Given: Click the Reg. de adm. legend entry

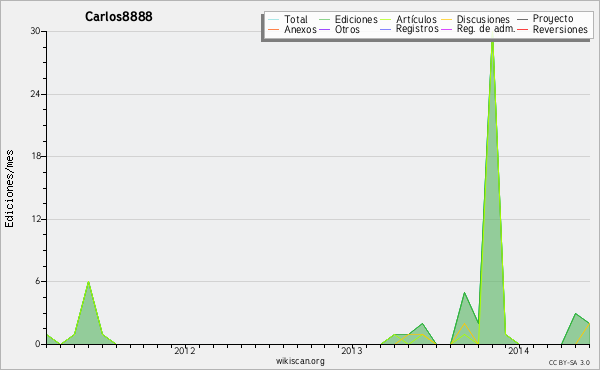Looking at the screenshot, I should point(486,29).
